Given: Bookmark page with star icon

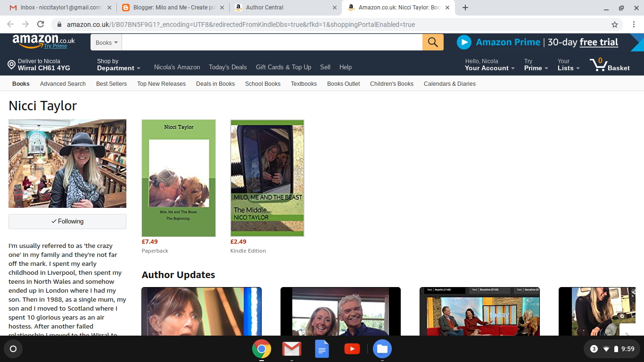Looking at the screenshot, I should [615, 25].
